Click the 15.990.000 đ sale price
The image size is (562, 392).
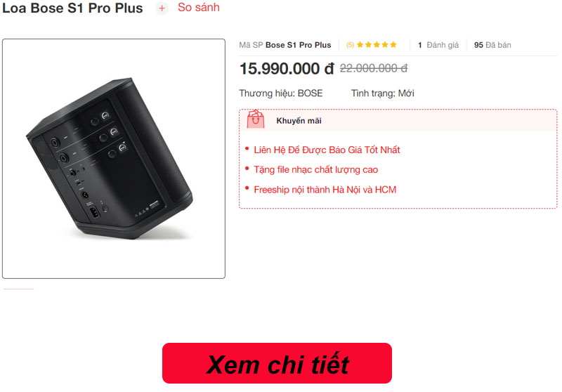[287, 68]
